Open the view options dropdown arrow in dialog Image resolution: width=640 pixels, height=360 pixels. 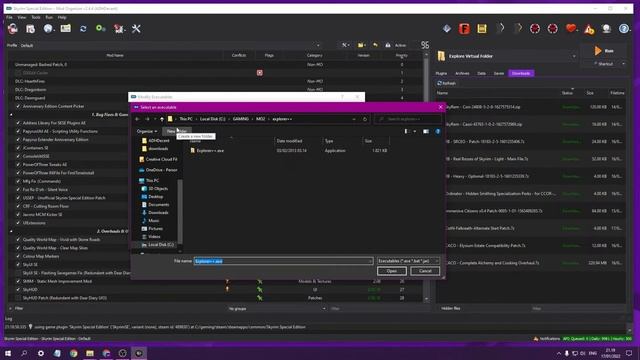[x=415, y=131]
